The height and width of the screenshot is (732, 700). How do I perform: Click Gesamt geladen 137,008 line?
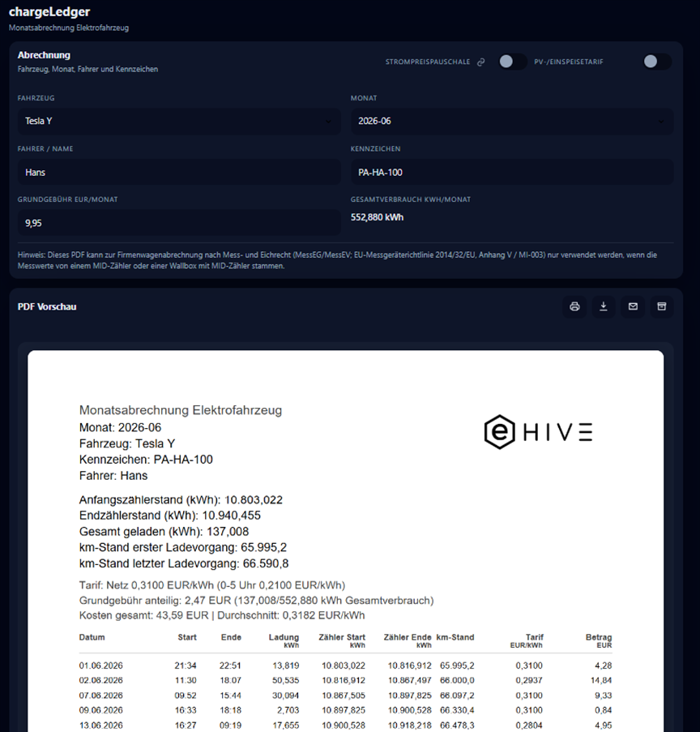(x=164, y=532)
